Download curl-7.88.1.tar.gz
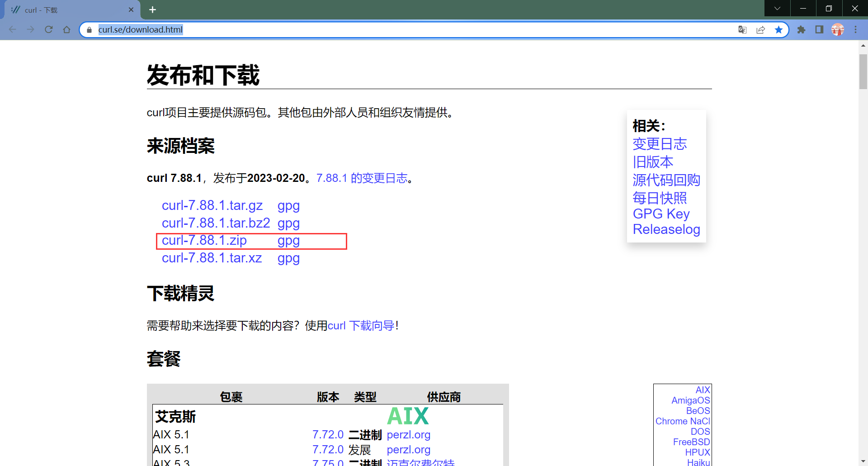 (212, 205)
